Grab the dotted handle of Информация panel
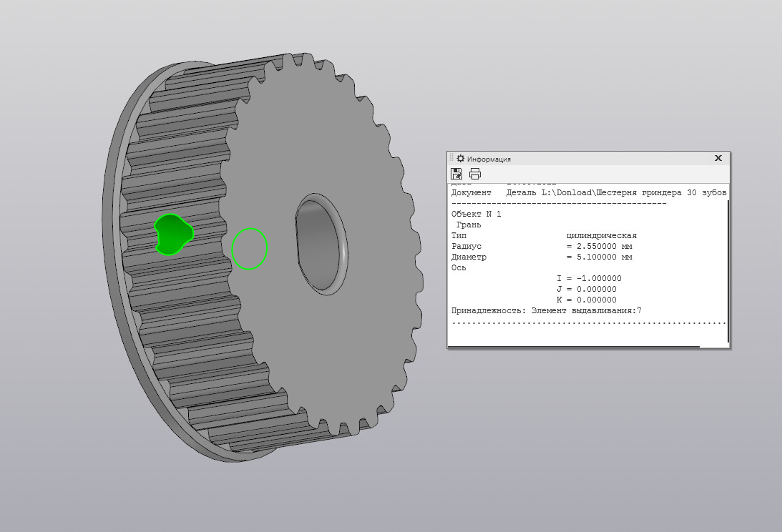The height and width of the screenshot is (532, 782). [x=452, y=158]
